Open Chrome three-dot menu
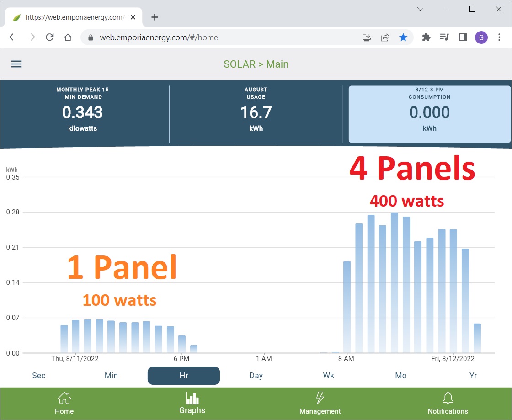Viewport: 512px width, 420px height. 499,37
